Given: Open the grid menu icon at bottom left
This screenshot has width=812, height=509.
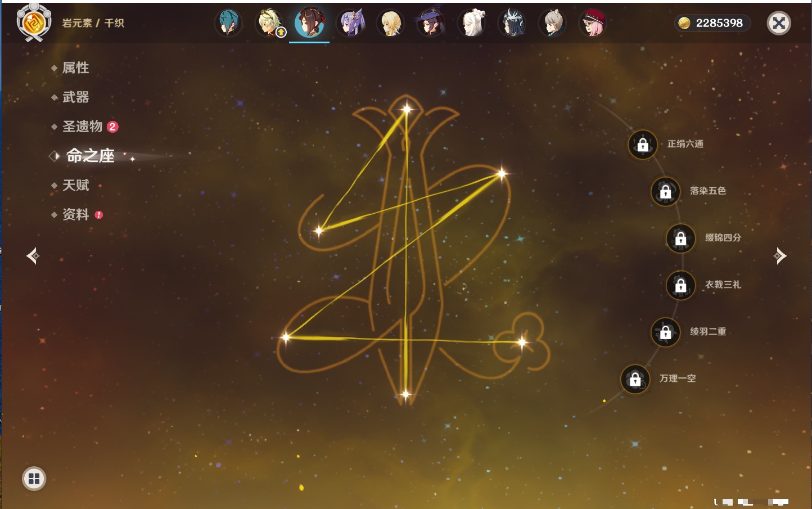Looking at the screenshot, I should coord(34,479).
